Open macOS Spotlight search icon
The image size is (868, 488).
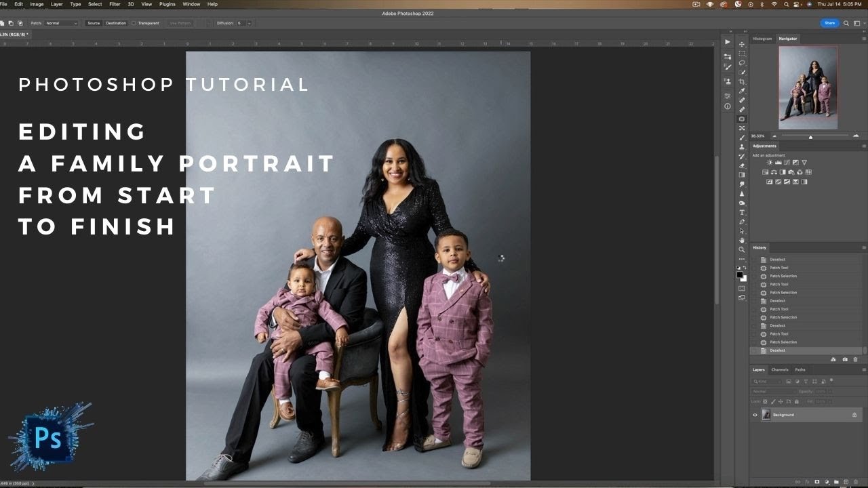786,4
